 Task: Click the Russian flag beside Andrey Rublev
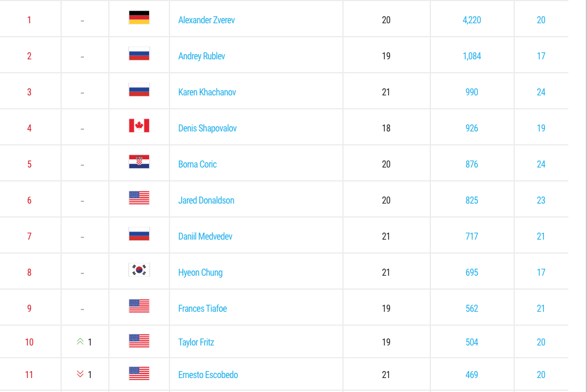(139, 54)
